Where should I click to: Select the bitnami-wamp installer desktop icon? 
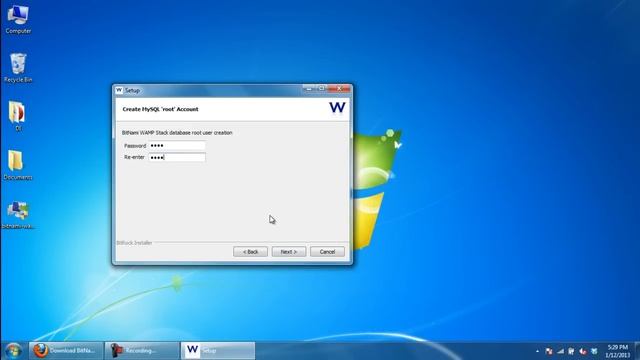[x=18, y=214]
